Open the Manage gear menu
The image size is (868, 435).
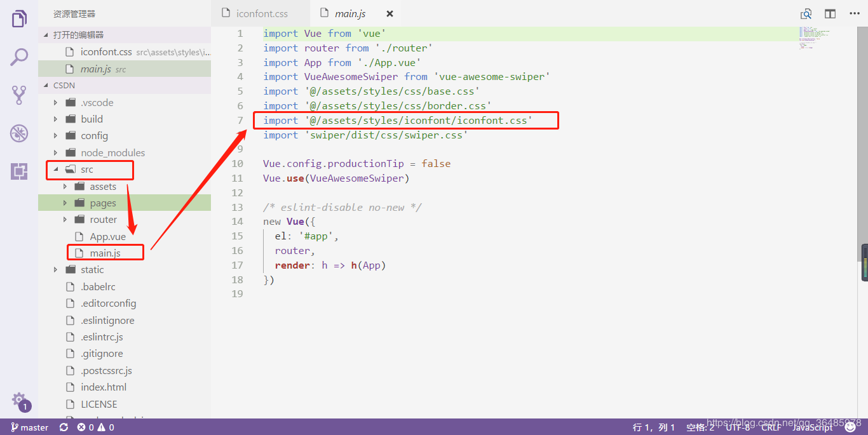coord(20,401)
